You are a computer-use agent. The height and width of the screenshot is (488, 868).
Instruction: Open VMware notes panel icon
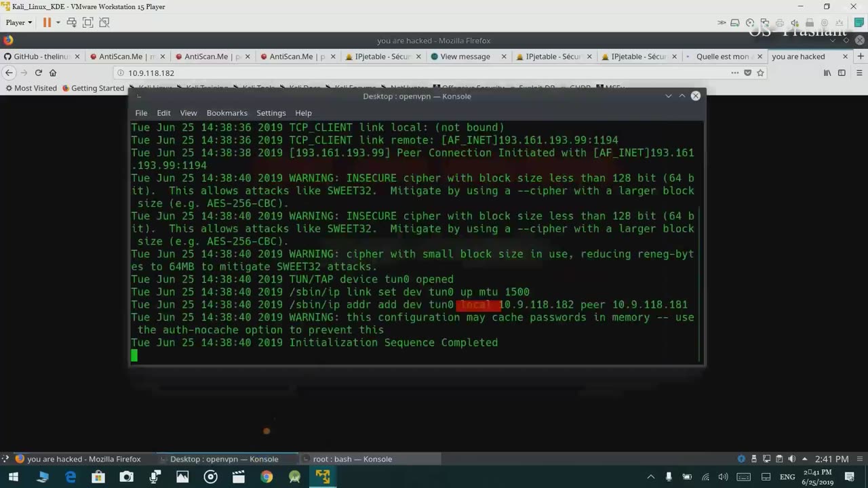pyautogui.click(x=859, y=22)
